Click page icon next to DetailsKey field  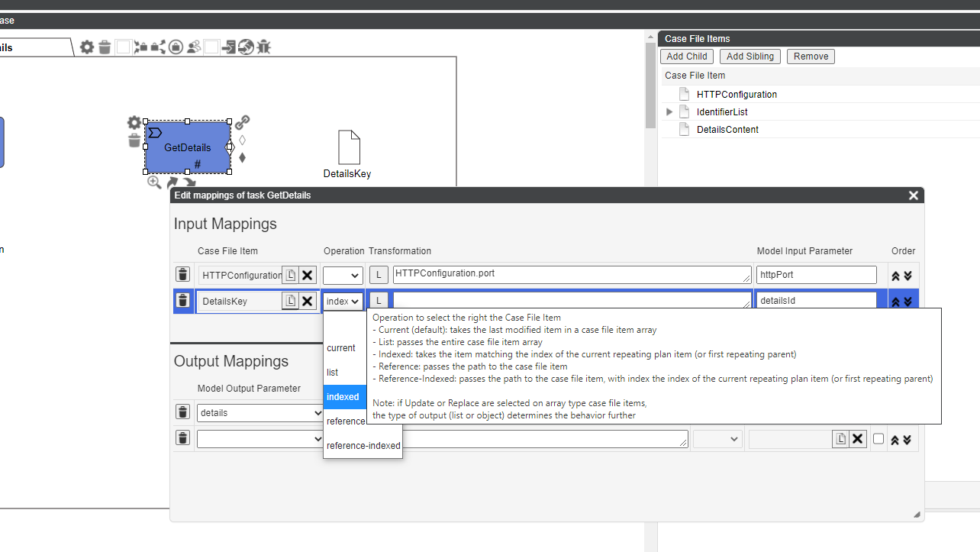coord(290,301)
